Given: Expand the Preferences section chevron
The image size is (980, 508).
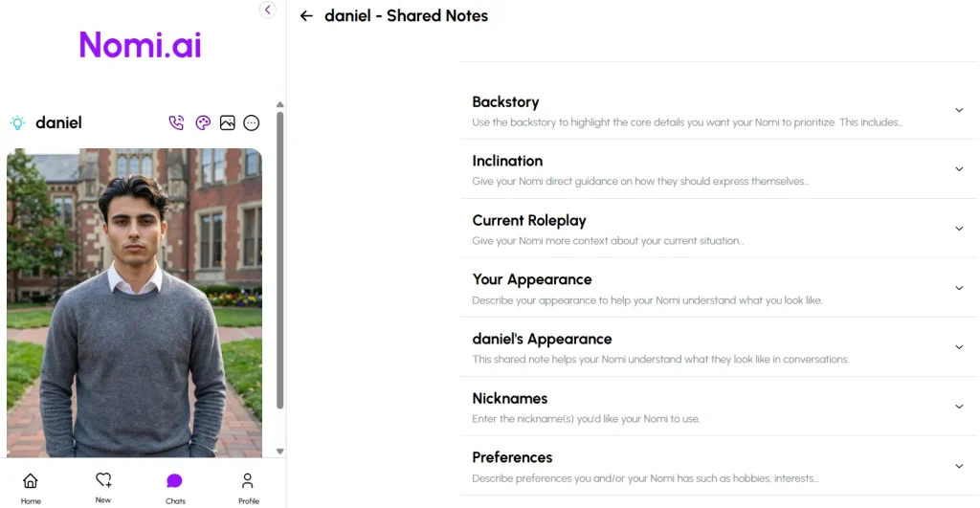Looking at the screenshot, I should pyautogui.click(x=959, y=466).
